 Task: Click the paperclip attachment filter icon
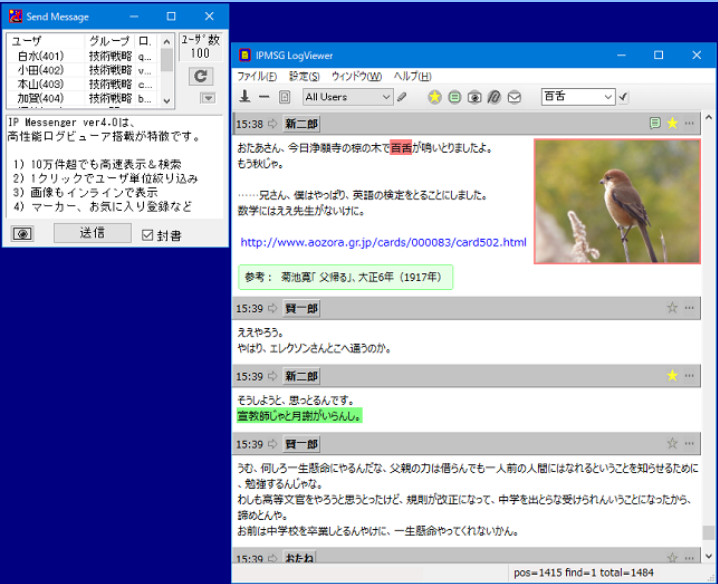click(x=494, y=97)
